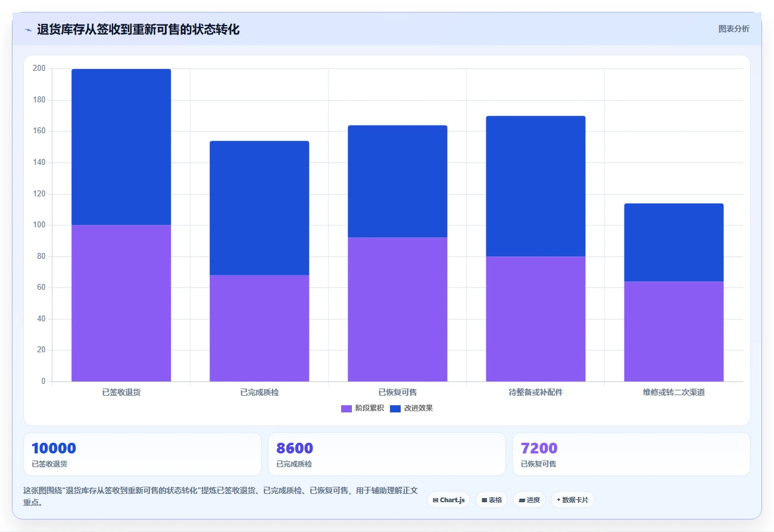This screenshot has height=532, width=774.
Task: Click the 表格 tag chip
Action: (491, 500)
